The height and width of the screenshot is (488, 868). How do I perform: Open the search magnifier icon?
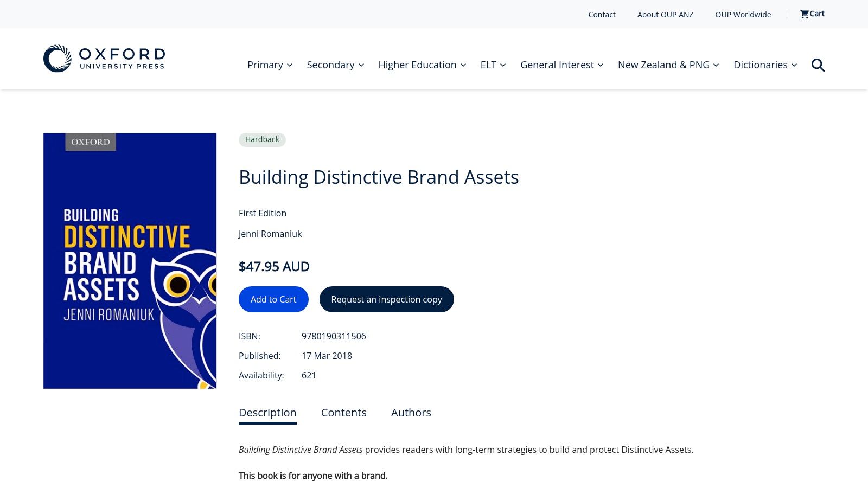[818, 65]
